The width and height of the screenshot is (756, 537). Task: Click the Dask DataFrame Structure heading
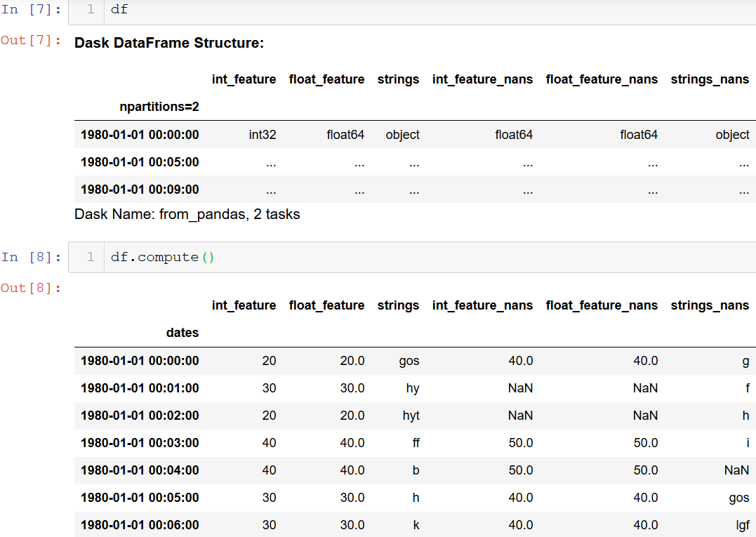(x=169, y=43)
